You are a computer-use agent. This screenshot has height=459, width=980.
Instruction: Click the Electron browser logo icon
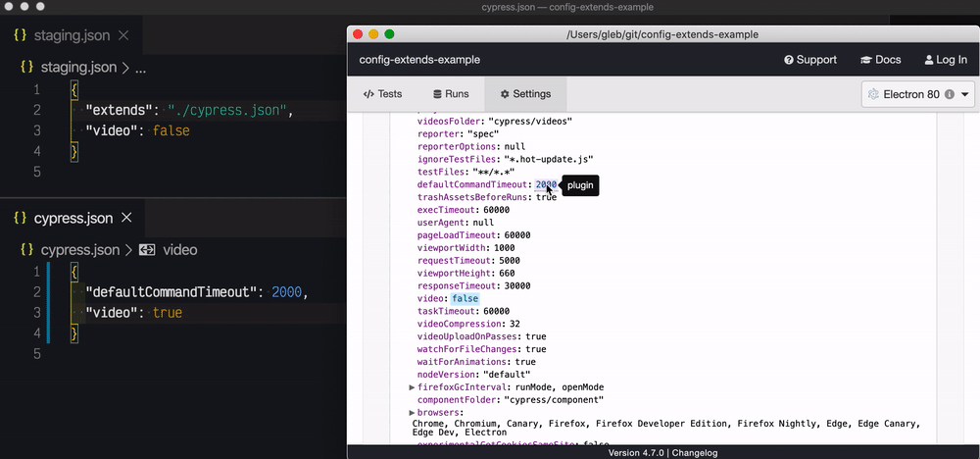874,94
